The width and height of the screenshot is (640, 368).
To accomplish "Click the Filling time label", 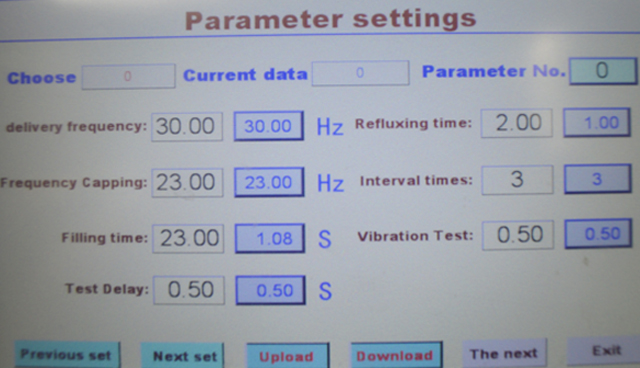I will (x=104, y=238).
